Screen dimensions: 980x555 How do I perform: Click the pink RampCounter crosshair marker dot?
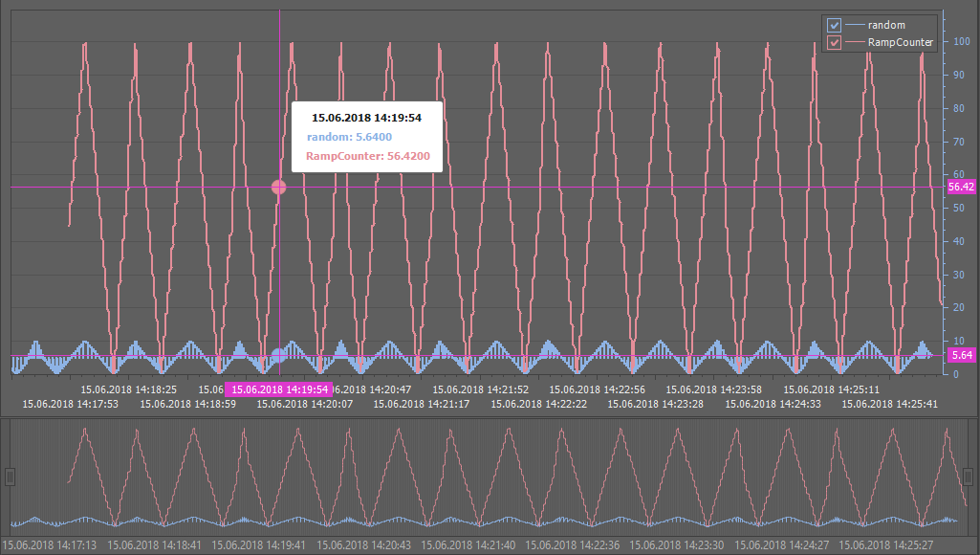(279, 187)
